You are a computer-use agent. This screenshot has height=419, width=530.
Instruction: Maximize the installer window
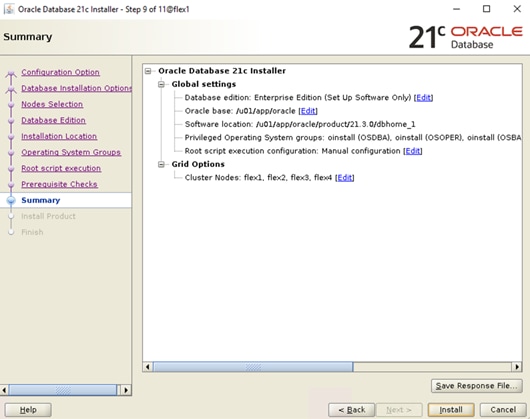[486, 9]
